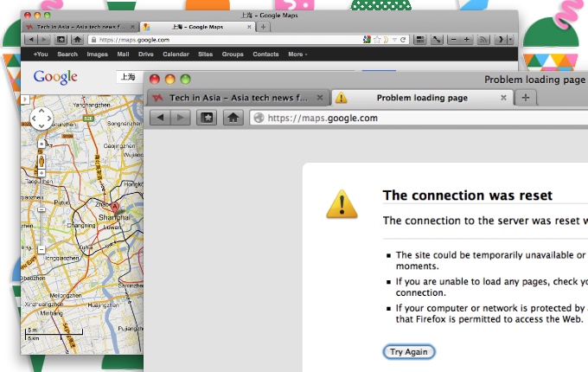This screenshot has width=588, height=372.
Task: Click Home icon in Problem loading page window
Action: tap(233, 118)
